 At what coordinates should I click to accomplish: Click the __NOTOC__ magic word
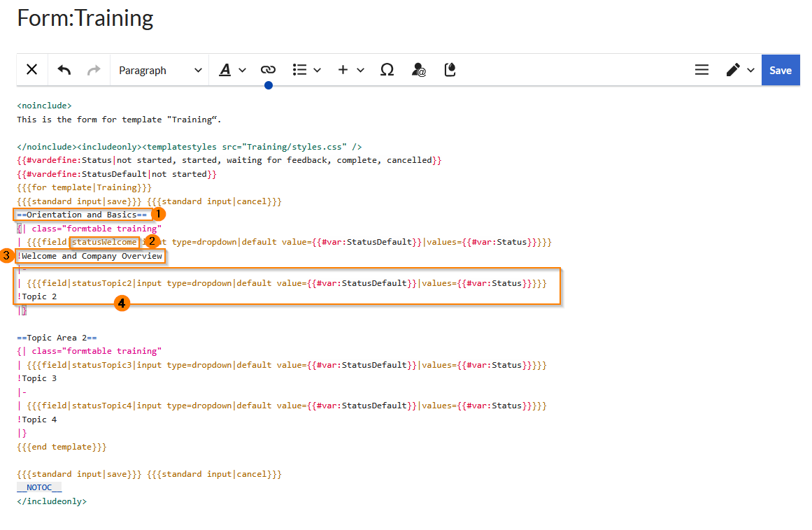click(39, 487)
